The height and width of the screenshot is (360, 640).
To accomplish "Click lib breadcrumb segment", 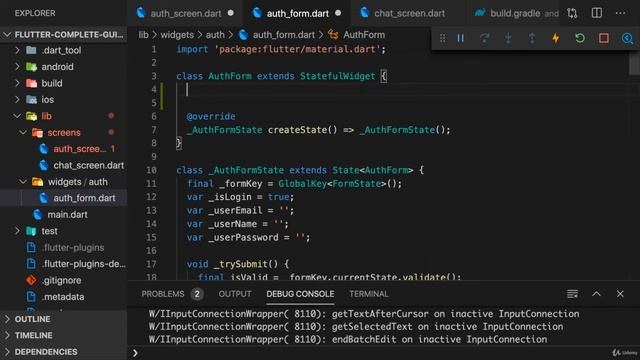I will [x=143, y=35].
